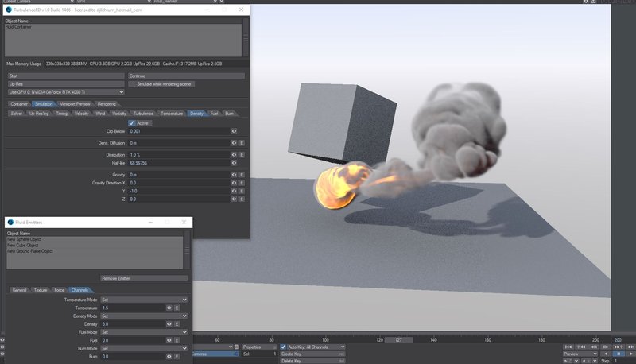Viewport: 636px width, 364px height.
Task: Select New Ground Plane Object in emitters list
Action: coord(30,251)
